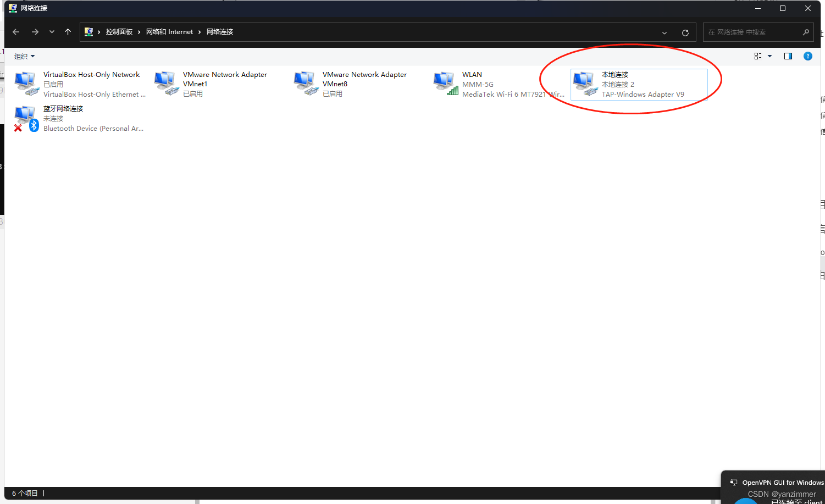Image resolution: width=825 pixels, height=504 pixels.
Task: Click the OpenVPN GUI for Windows notification
Action: coord(783,483)
